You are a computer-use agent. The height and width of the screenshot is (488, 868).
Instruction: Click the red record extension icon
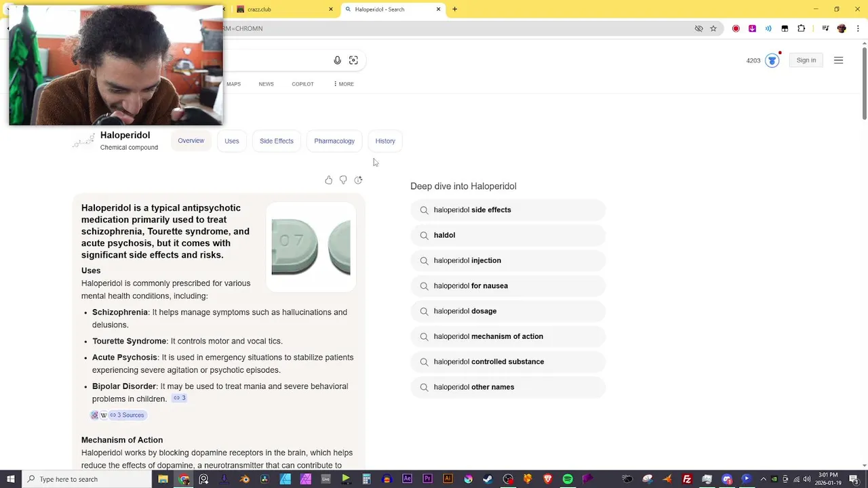(x=736, y=28)
